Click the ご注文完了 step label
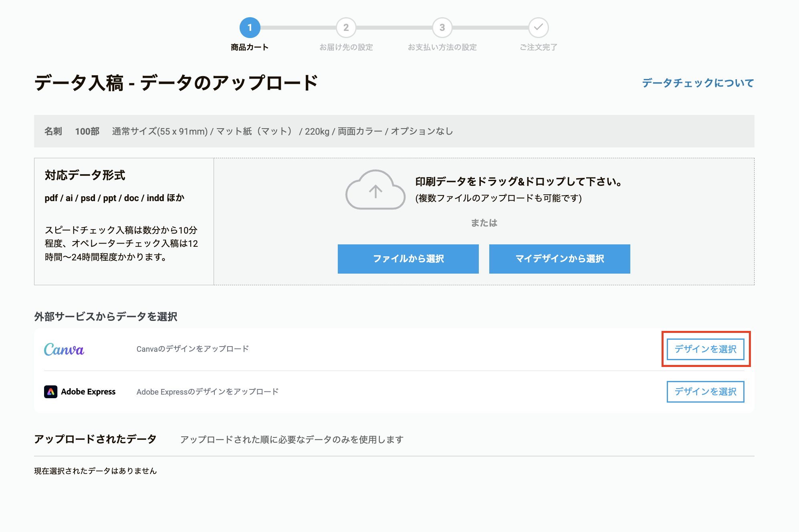The image size is (799, 532). pyautogui.click(x=538, y=47)
